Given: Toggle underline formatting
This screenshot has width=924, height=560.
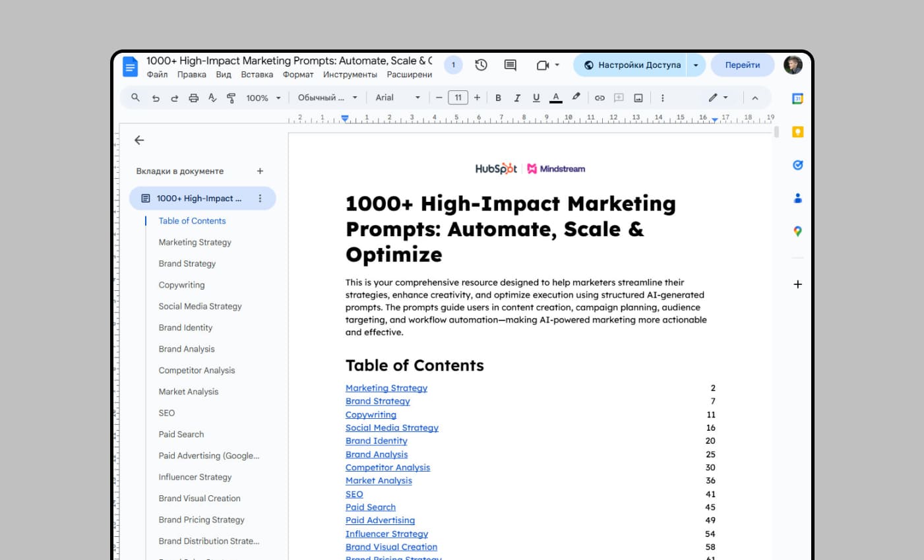Looking at the screenshot, I should pyautogui.click(x=536, y=97).
